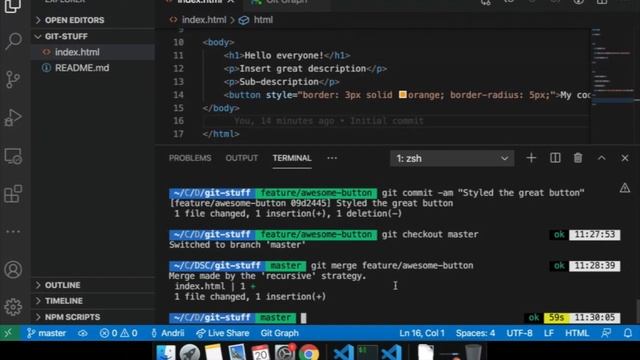Click the terminal scrollbar

click(x=637, y=311)
